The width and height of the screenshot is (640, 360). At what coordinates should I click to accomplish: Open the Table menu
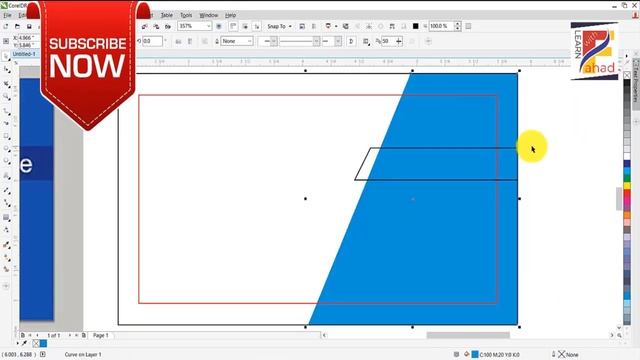pyautogui.click(x=167, y=15)
